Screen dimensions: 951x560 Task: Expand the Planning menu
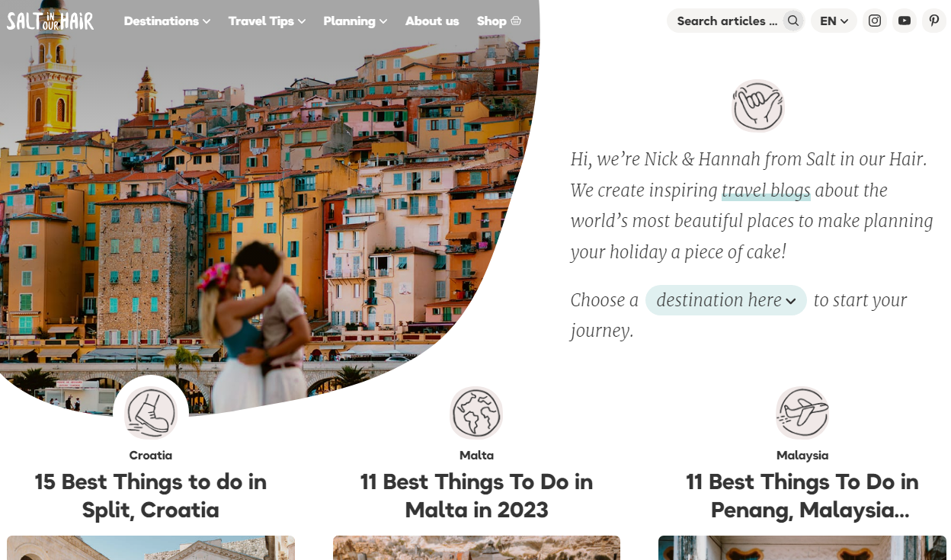(x=355, y=21)
